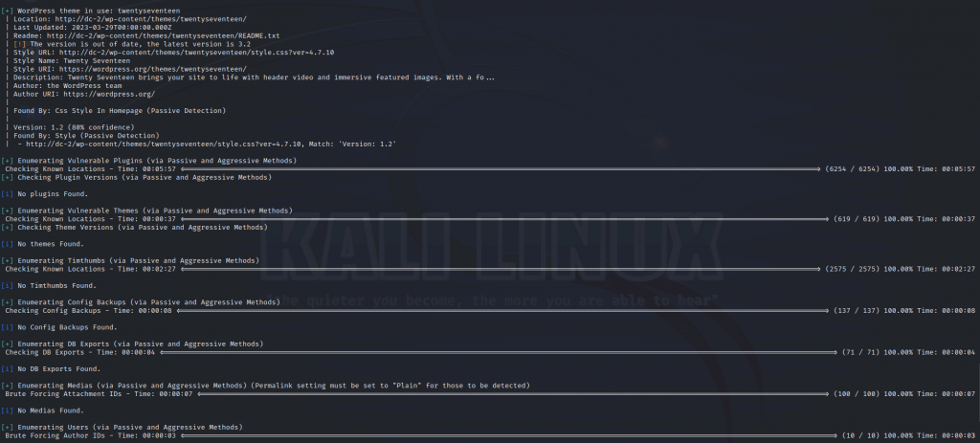Select the "(619 / 619)" count
Viewport: 980px width, 443px height.
857,219
